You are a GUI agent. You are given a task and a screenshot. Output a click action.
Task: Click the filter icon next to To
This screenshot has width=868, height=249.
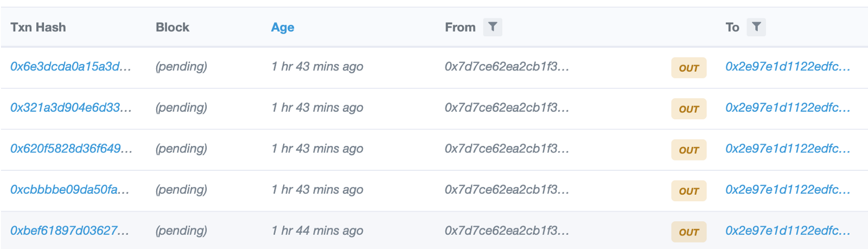[x=756, y=27]
